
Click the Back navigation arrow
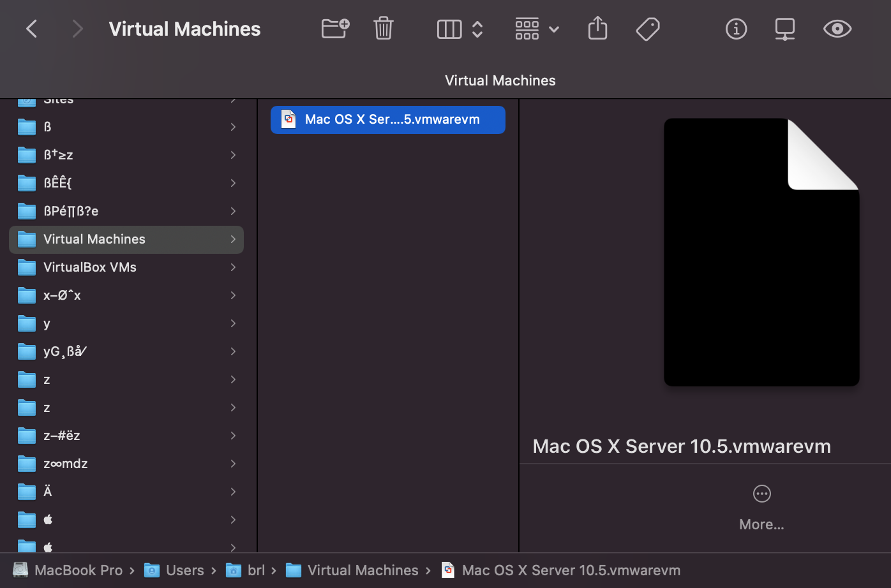coord(32,29)
